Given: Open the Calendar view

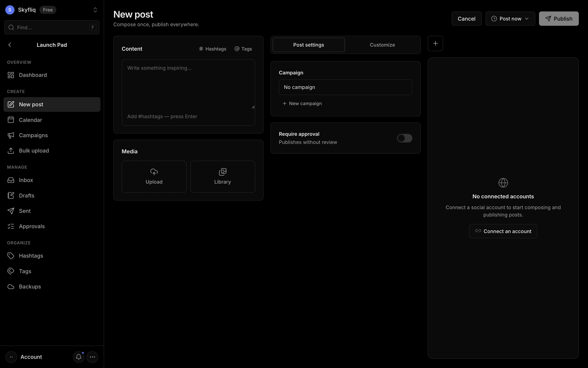Looking at the screenshot, I should [52, 120].
